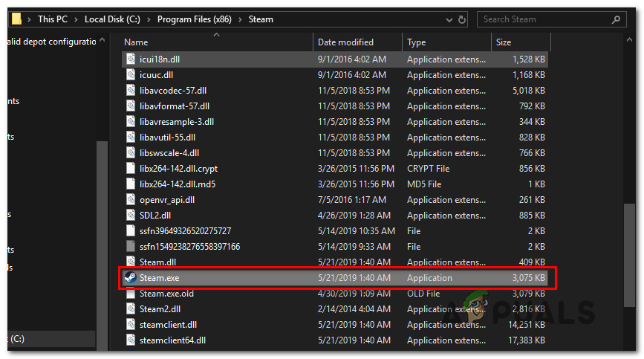Click the icui18n.dll file icon
Viewport: 644px width, 359px height.
click(x=130, y=59)
